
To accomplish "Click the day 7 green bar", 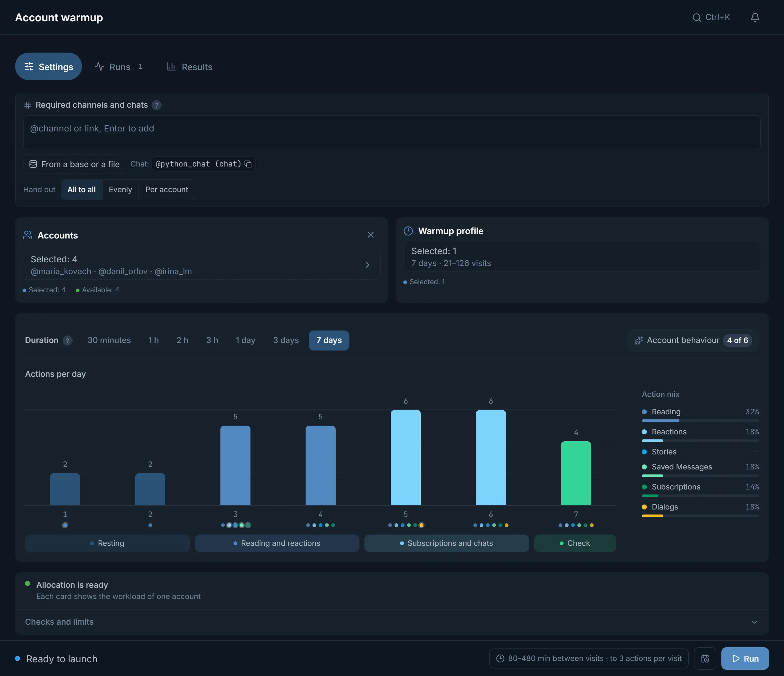I will (x=576, y=473).
